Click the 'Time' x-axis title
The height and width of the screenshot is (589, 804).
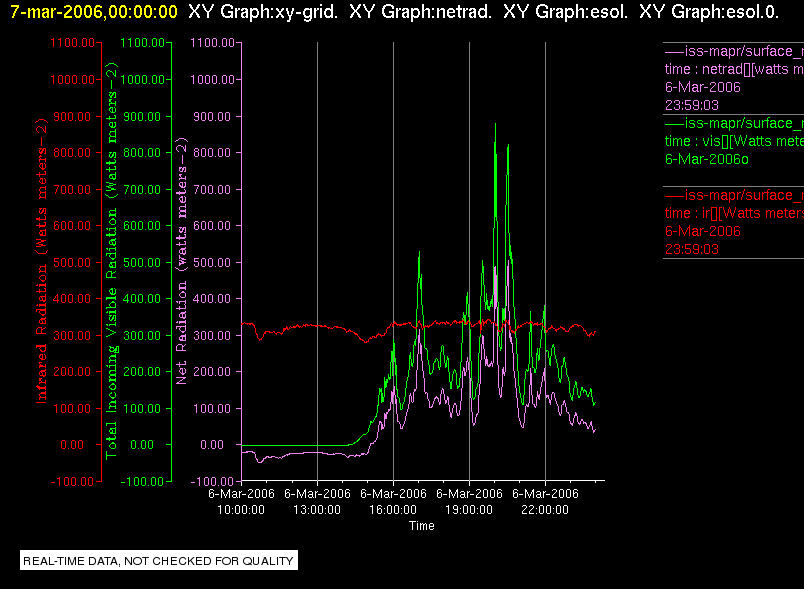click(421, 526)
